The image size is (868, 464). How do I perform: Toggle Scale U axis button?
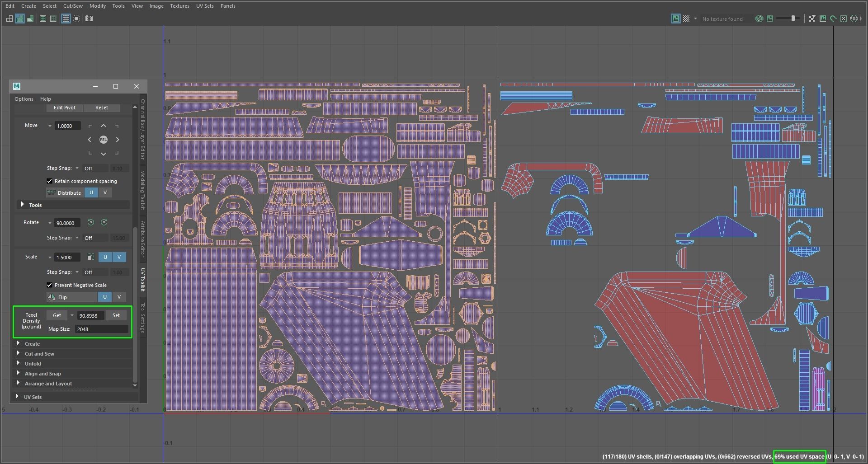tap(105, 257)
